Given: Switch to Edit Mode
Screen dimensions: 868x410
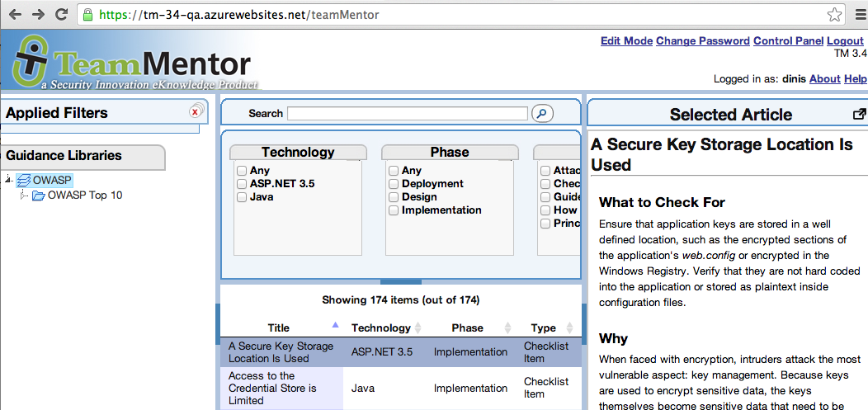Looking at the screenshot, I should (x=626, y=41).
